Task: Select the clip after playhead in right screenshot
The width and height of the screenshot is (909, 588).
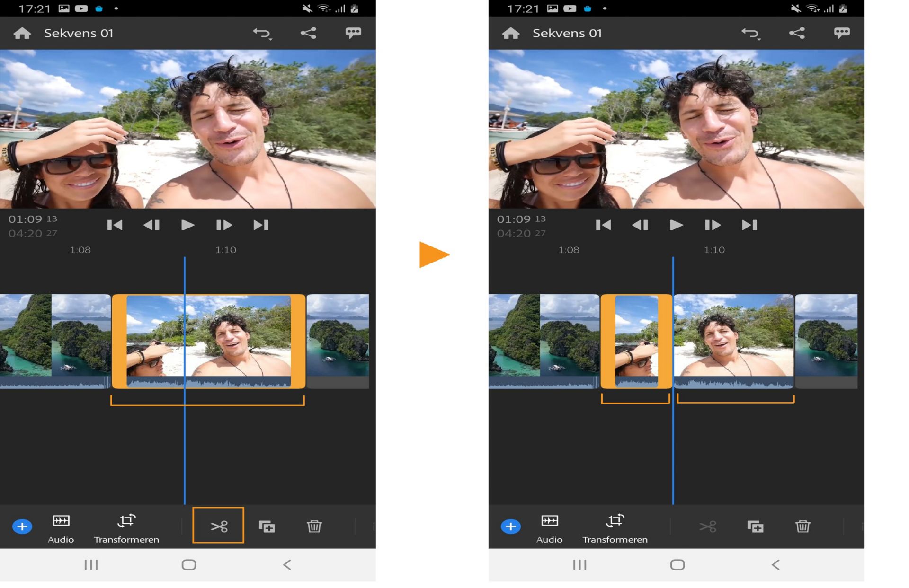Action: click(733, 341)
